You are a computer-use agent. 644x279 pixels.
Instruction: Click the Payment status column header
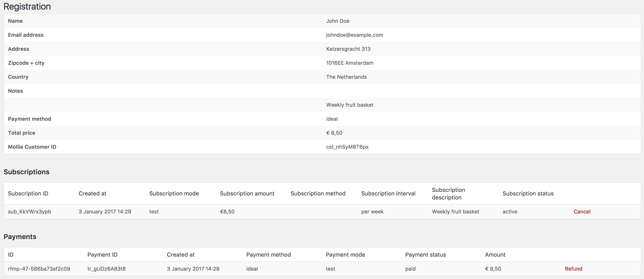425,254
